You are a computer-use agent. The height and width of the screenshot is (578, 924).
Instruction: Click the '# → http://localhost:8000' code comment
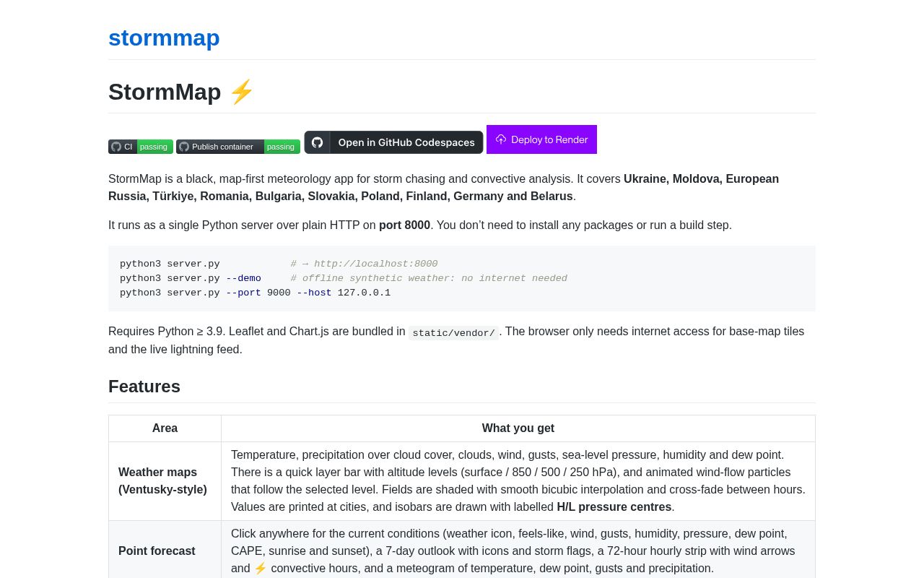tap(364, 264)
